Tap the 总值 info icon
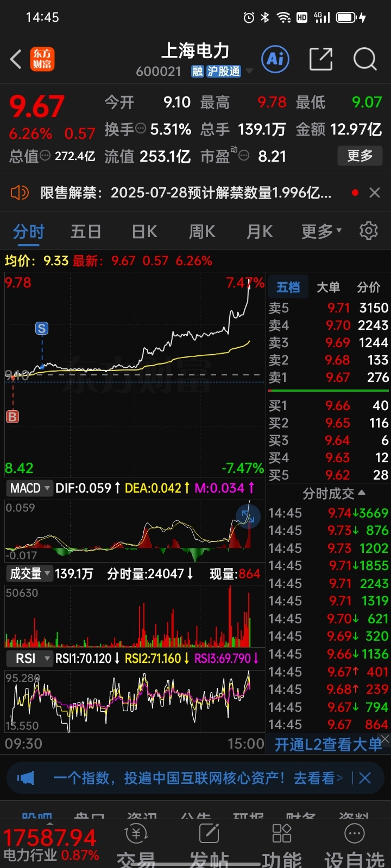 click(x=45, y=156)
